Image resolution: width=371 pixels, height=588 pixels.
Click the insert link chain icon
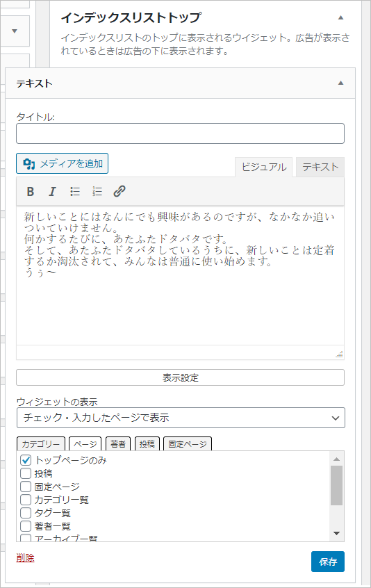click(119, 192)
